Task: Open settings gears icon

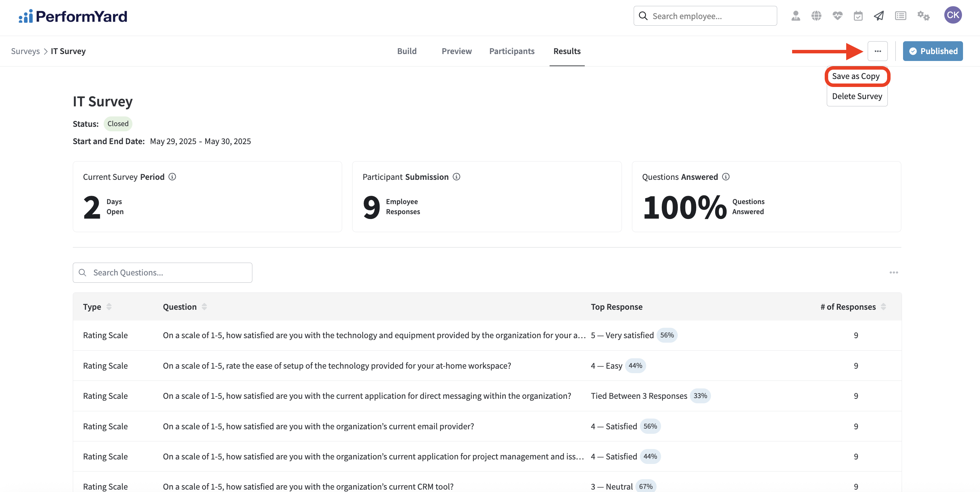Action: (923, 16)
